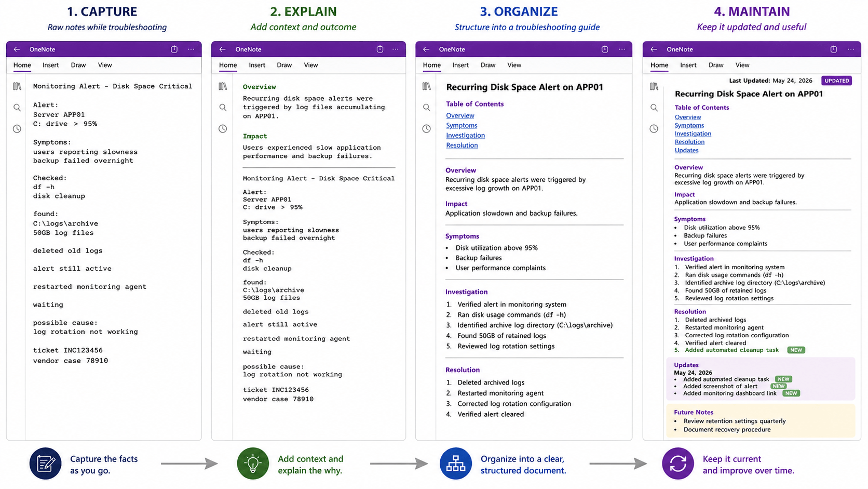Open the notebooks icon in the Maintain window
The width and height of the screenshot is (868, 489).
tap(654, 86)
